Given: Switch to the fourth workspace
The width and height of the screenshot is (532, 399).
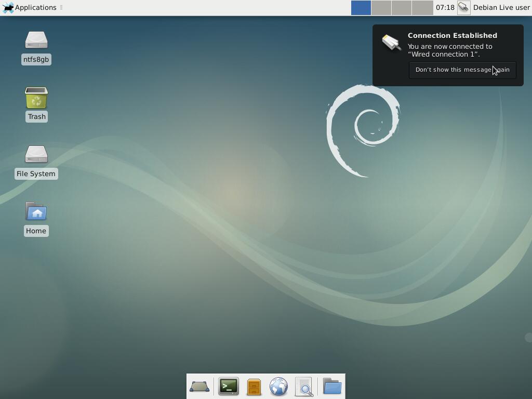Looking at the screenshot, I should tap(422, 7).
